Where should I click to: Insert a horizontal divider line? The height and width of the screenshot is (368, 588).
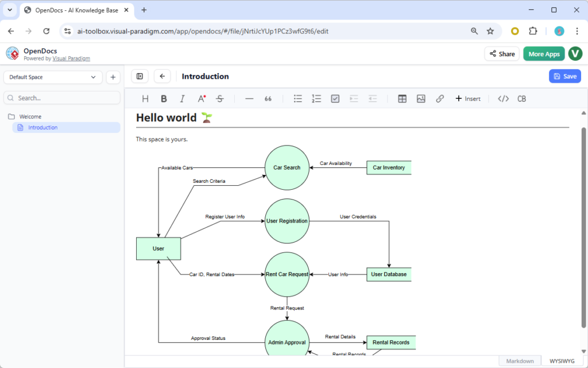point(249,98)
